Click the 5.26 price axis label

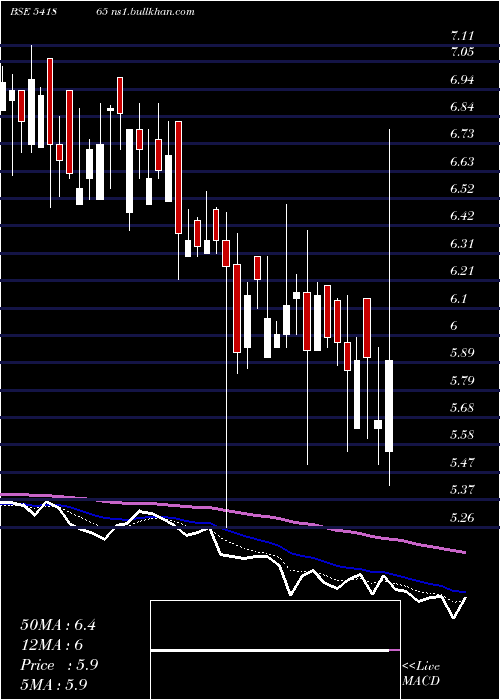[x=463, y=518]
